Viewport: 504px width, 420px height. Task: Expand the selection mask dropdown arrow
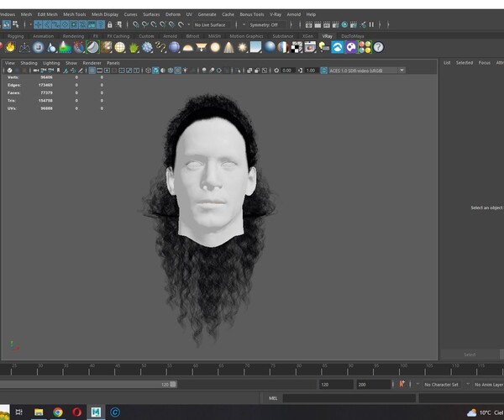31,24
